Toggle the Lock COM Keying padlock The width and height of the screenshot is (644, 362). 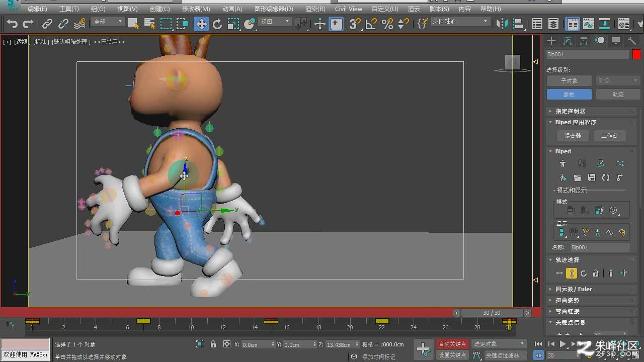pyautogui.click(x=596, y=274)
